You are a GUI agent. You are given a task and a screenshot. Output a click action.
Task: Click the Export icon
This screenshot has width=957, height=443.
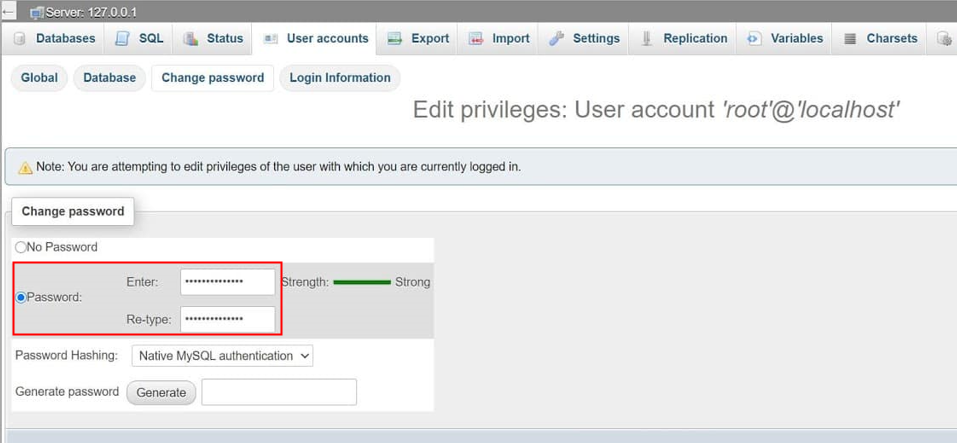click(395, 38)
